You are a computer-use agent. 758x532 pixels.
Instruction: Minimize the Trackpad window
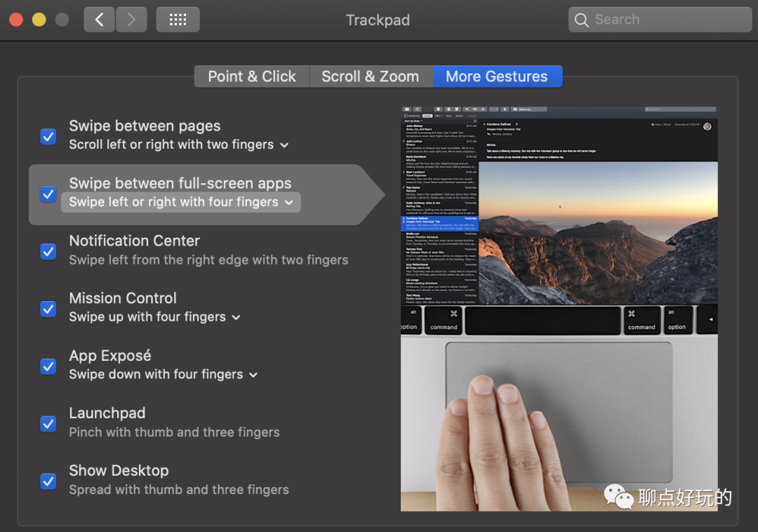click(x=39, y=20)
